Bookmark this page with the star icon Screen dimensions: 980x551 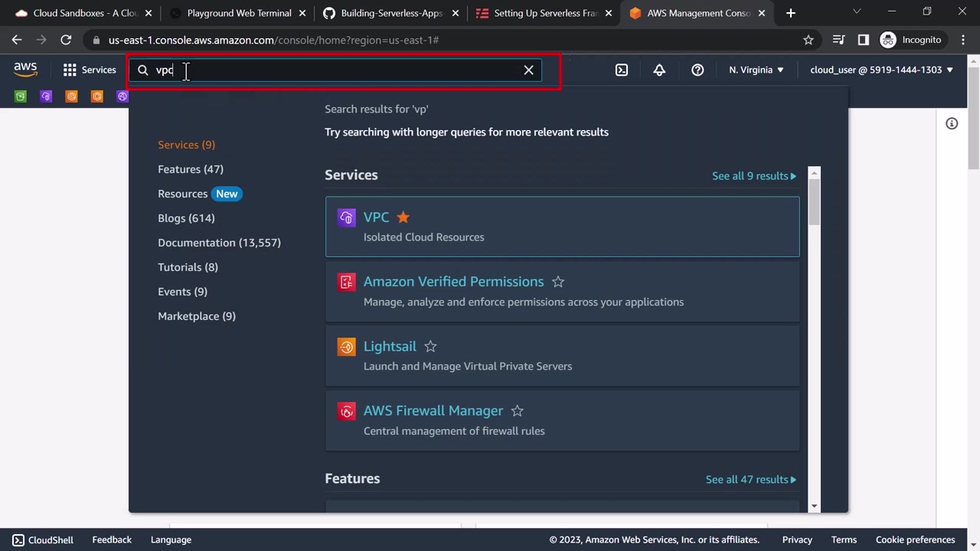tap(808, 40)
